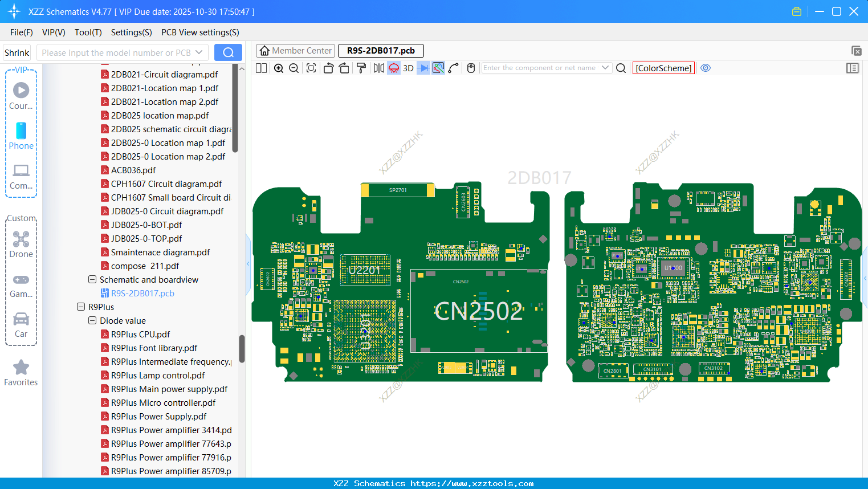This screenshot has width=868, height=489.
Task: Collapse the R9Plus tree folder
Action: (x=81, y=307)
